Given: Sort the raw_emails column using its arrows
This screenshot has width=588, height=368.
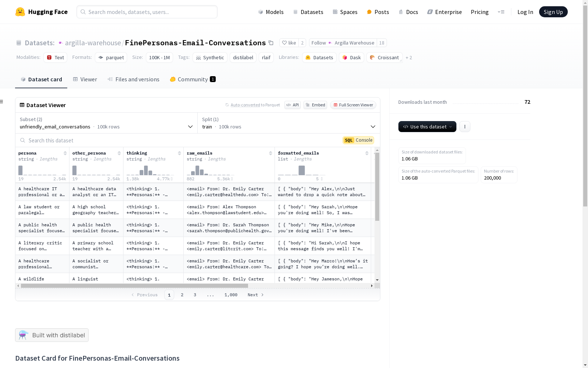Looking at the screenshot, I should pyautogui.click(x=270, y=153).
